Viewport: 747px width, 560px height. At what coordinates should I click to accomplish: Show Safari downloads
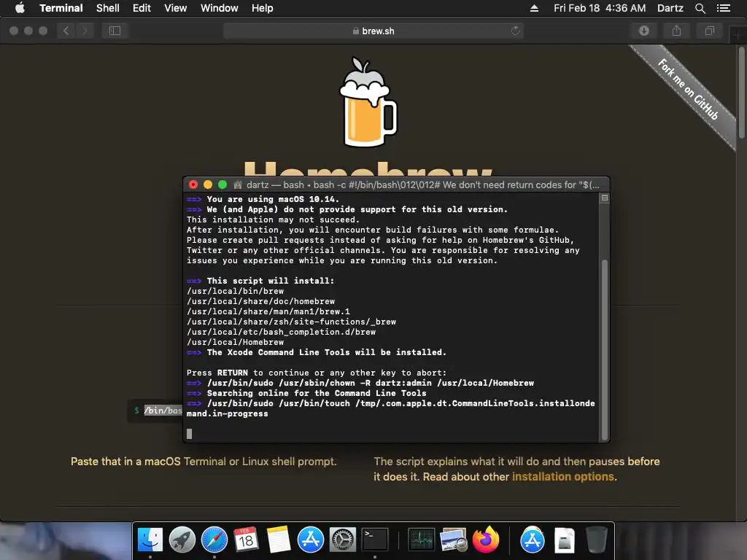[x=643, y=31]
